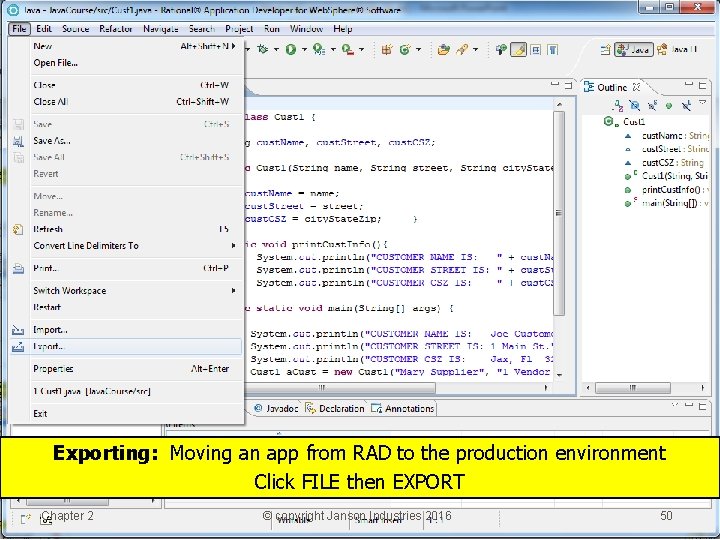Maximize the Outline panel

click(x=703, y=85)
